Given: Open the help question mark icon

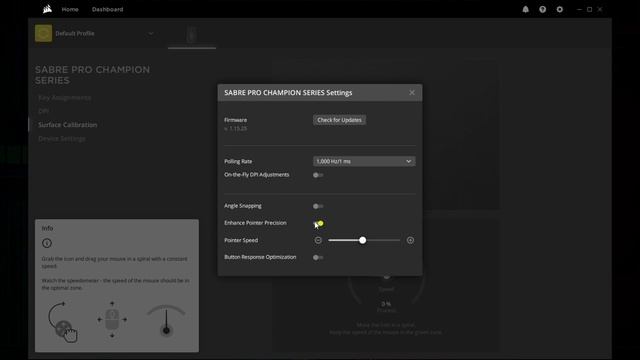Looking at the screenshot, I should tap(542, 9).
